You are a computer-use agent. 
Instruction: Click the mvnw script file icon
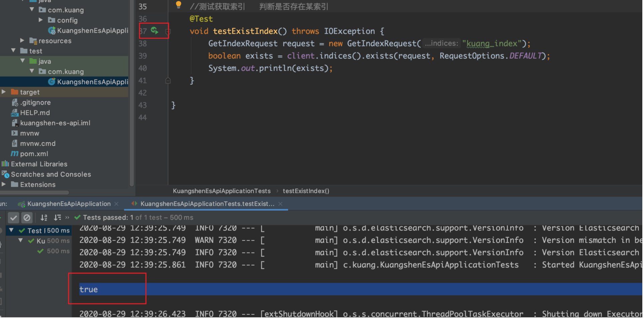click(x=15, y=133)
